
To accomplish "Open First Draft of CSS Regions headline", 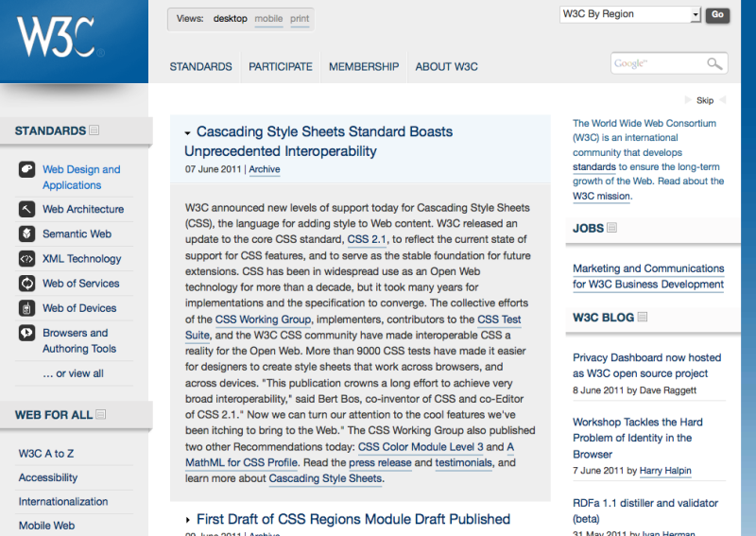I will click(352, 519).
